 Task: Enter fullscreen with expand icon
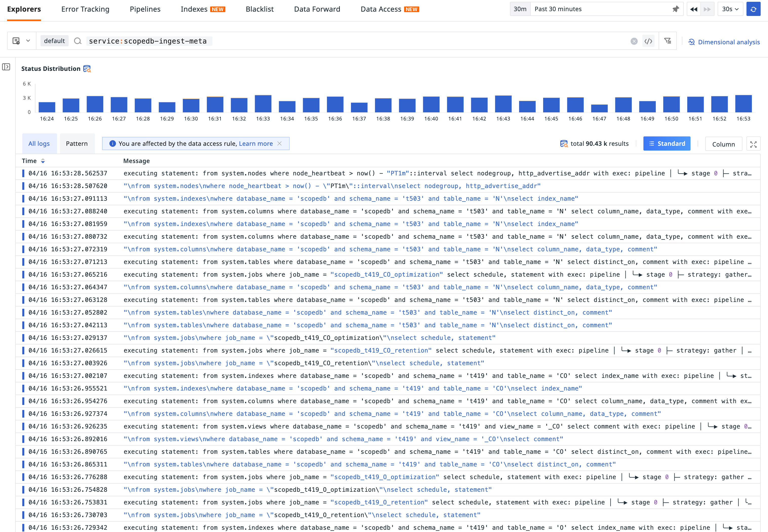tap(753, 144)
